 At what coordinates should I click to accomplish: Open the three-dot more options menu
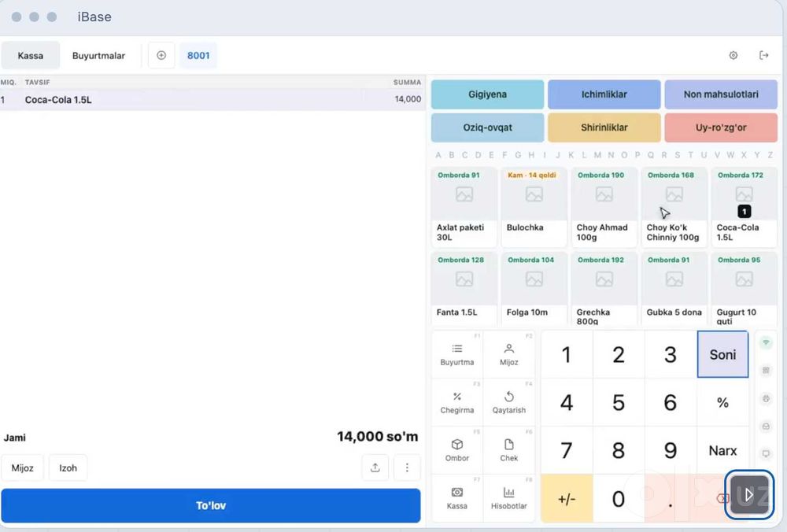click(407, 467)
